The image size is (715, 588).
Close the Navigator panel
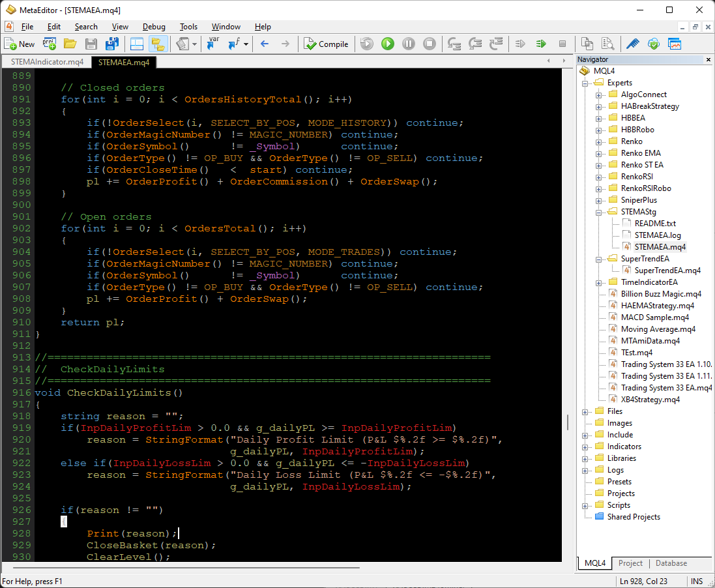pos(708,59)
